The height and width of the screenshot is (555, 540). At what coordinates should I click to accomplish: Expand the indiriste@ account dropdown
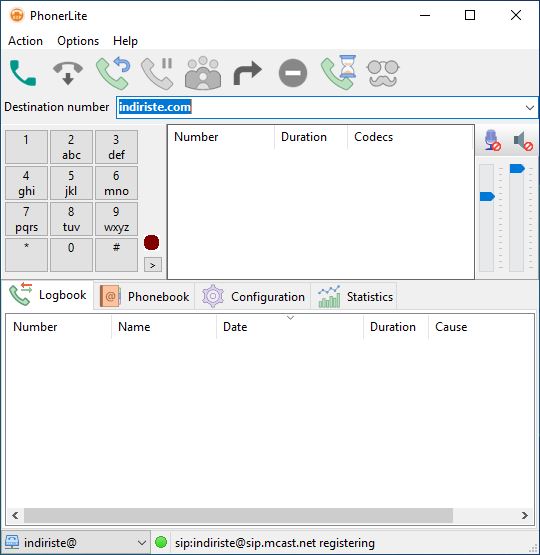142,542
